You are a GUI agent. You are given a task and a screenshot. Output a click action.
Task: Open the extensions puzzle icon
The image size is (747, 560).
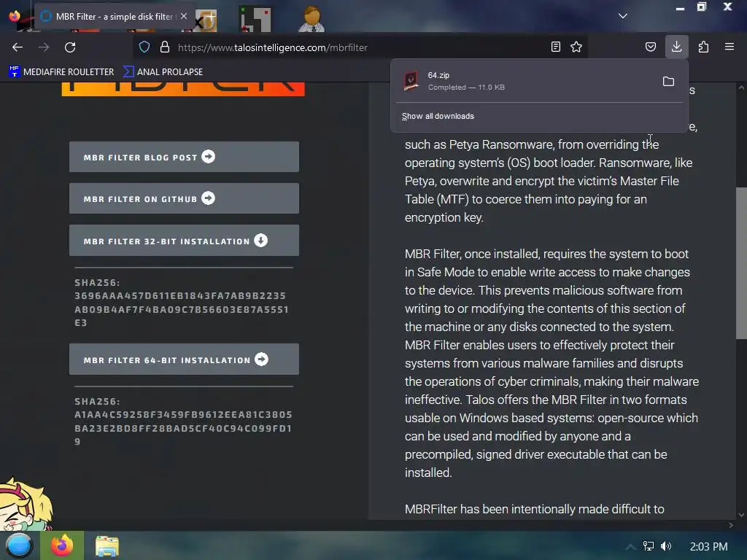tap(703, 47)
